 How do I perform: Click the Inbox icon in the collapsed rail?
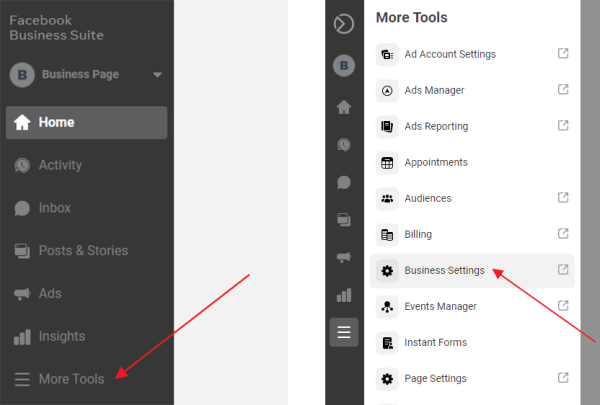click(x=344, y=183)
